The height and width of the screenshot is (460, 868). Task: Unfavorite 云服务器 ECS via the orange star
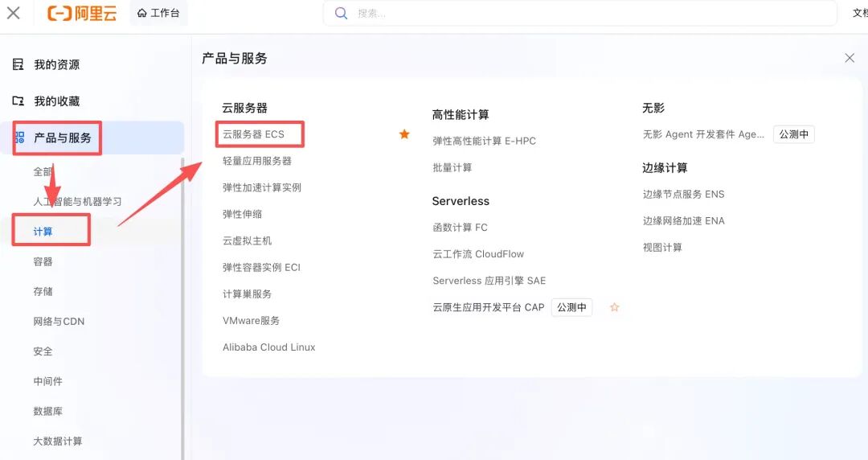pos(404,134)
